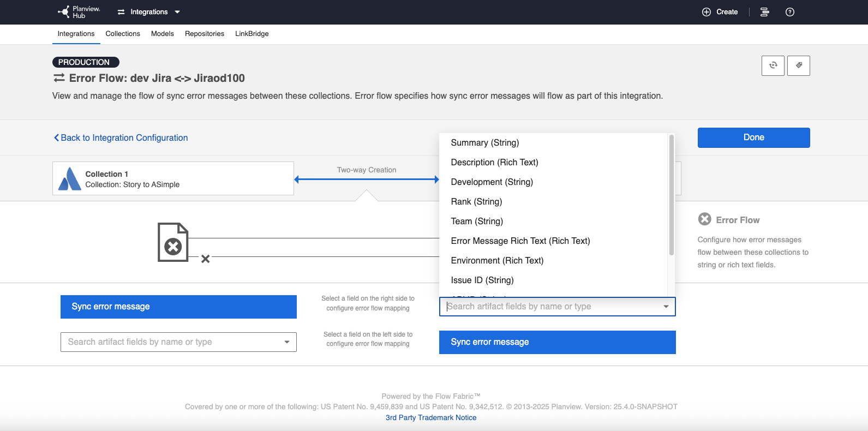868x431 pixels.
Task: Open the activity list icon in header
Action: click(764, 12)
